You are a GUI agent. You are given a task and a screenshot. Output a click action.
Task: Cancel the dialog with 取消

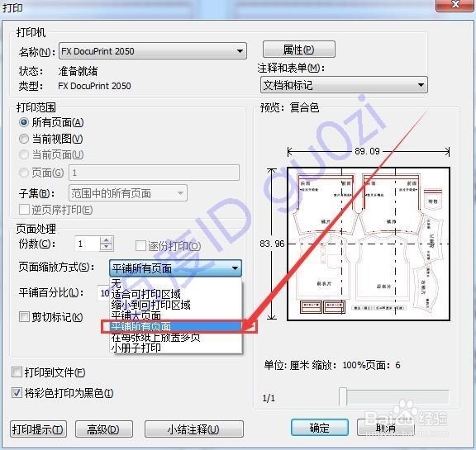(x=386, y=428)
